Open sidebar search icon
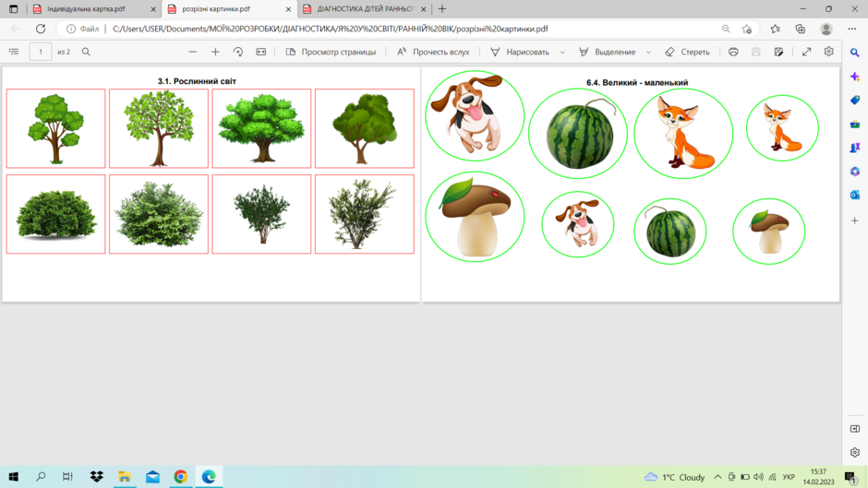Screen dimensions: 868x488 pos(855,53)
